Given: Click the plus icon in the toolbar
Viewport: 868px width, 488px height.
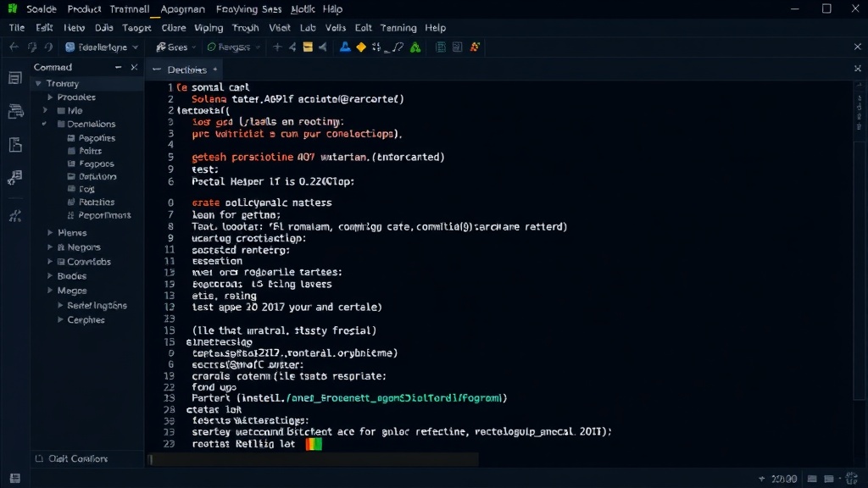Looking at the screenshot, I should pos(277,47).
